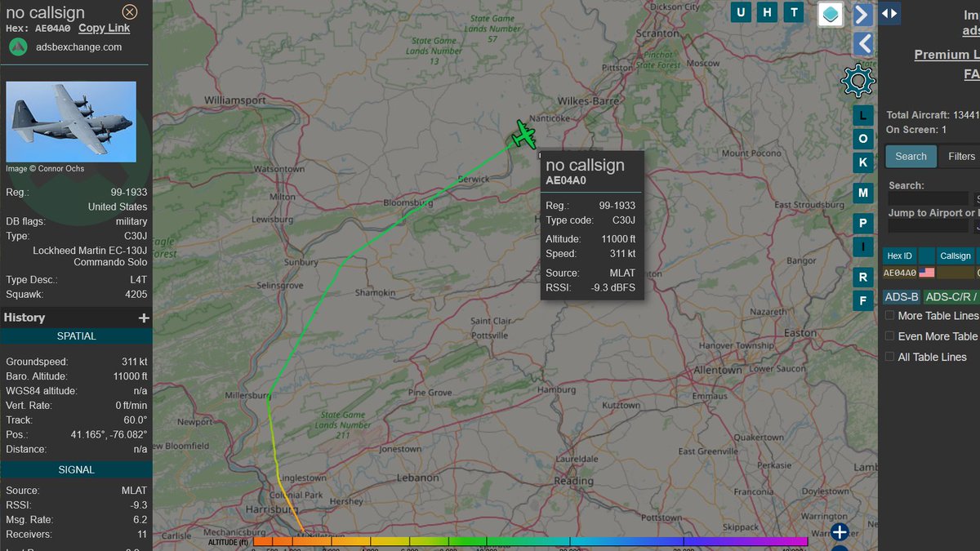Toggle the H map button

point(767,11)
